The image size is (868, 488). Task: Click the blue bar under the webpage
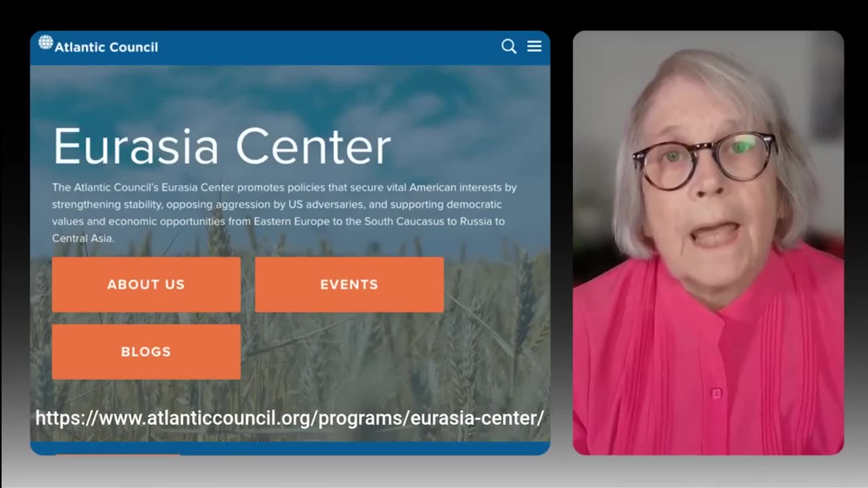click(x=290, y=449)
